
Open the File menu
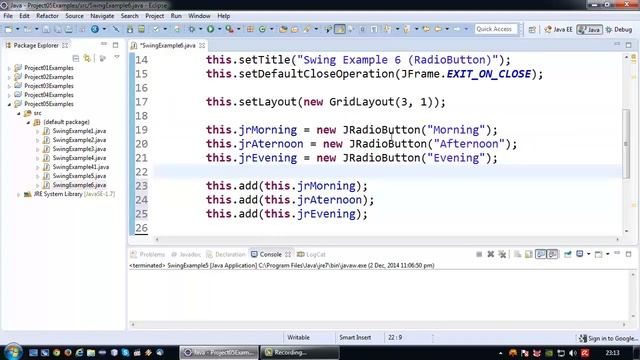tap(8, 16)
